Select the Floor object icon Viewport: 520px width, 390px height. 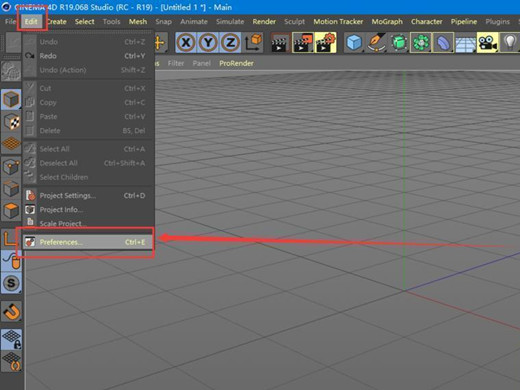[465, 42]
